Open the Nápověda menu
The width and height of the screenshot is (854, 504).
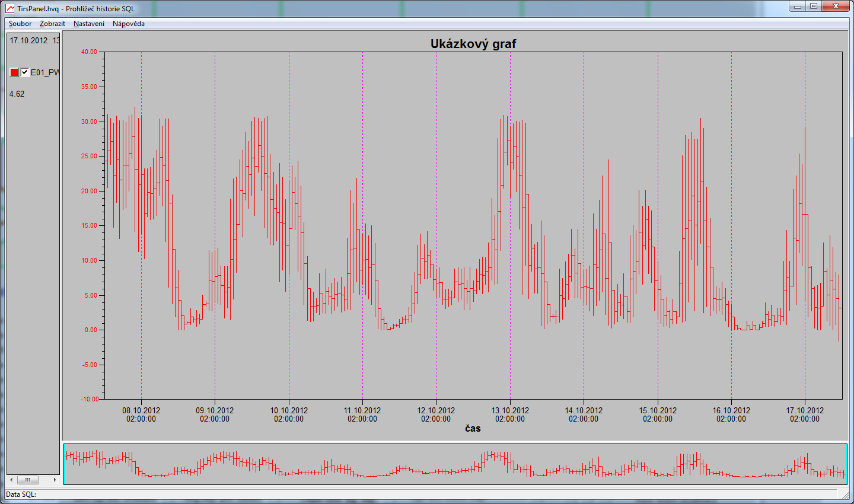pyautogui.click(x=129, y=24)
